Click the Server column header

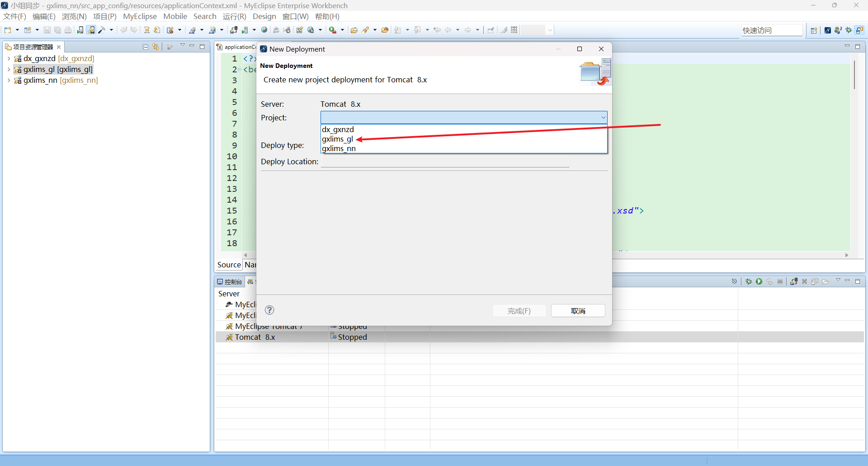[229, 294]
